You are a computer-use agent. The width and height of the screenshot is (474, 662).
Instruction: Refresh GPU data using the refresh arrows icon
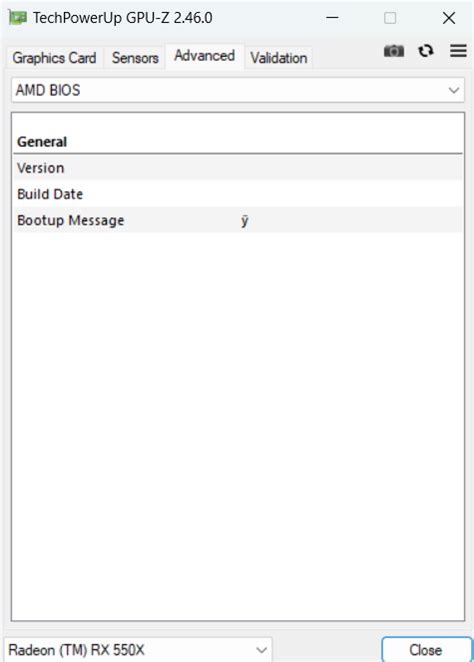pos(425,51)
